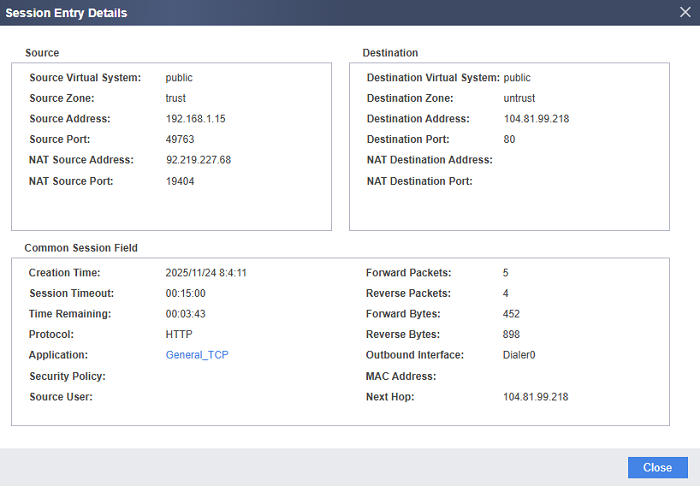Click the forward bytes value 452

click(512, 314)
